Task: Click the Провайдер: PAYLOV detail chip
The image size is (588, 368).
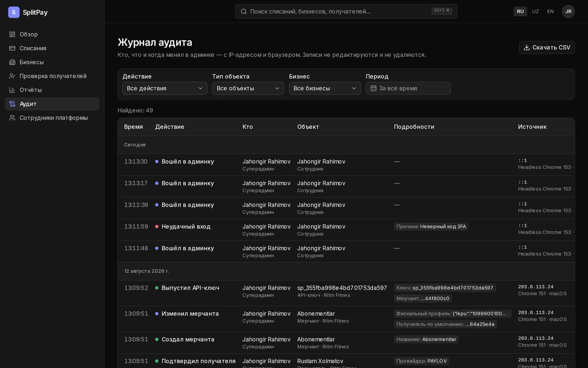Action: tap(421, 361)
